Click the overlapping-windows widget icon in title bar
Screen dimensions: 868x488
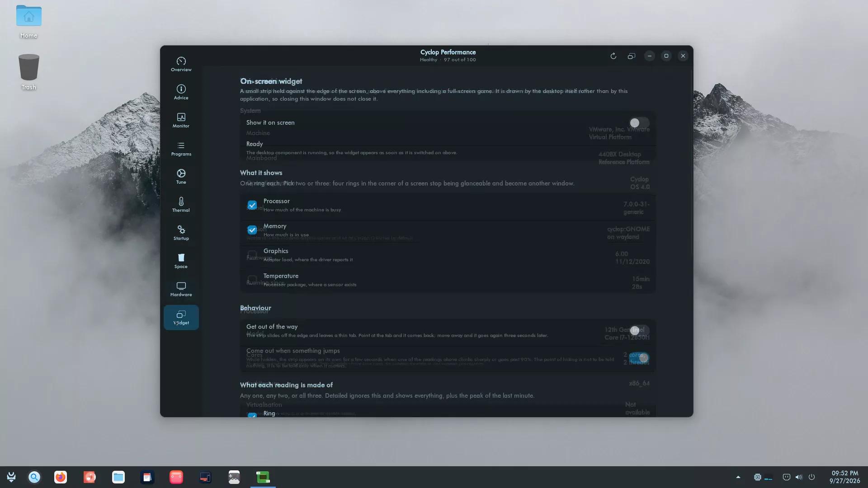click(631, 56)
